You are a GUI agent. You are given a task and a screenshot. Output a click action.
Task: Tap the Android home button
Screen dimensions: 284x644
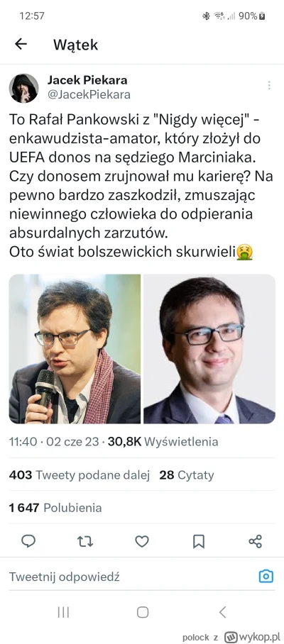[142, 613]
